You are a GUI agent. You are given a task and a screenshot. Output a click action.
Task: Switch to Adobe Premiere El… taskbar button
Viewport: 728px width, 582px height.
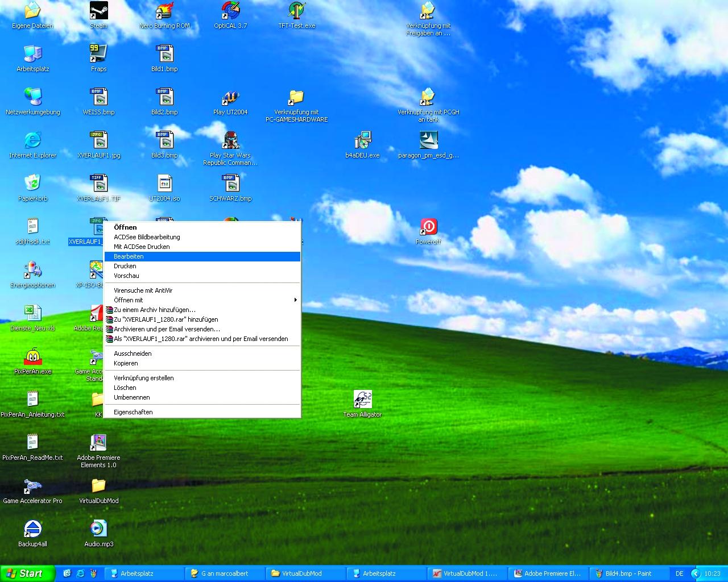click(x=548, y=573)
